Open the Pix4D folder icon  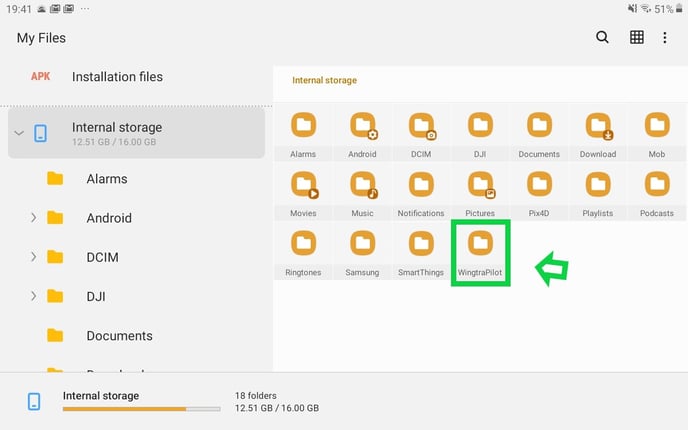coord(539,185)
